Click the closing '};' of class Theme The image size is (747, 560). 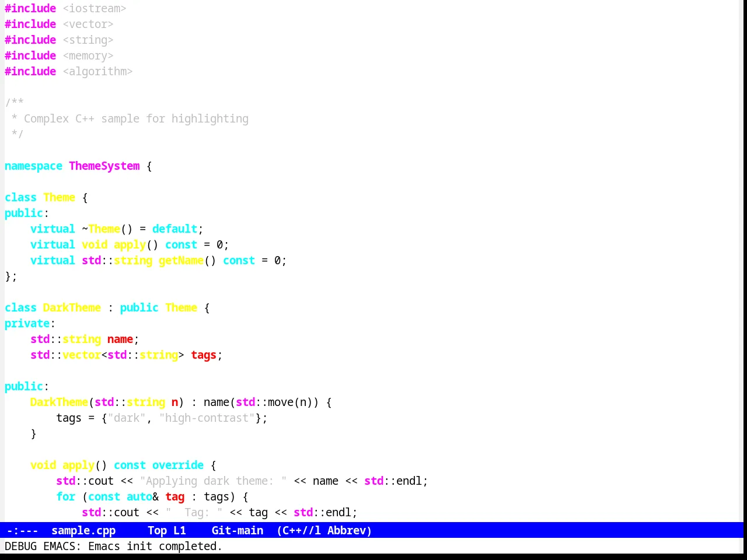click(x=11, y=276)
